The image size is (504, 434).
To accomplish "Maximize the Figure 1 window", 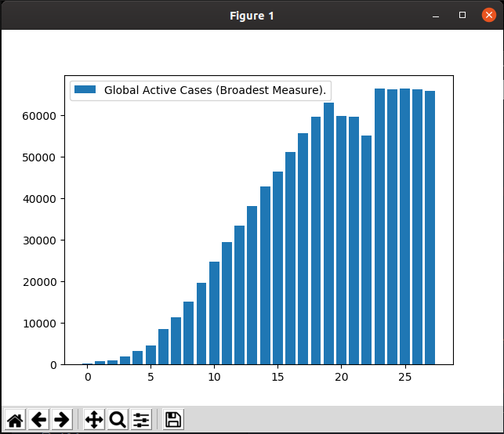I will tap(462, 15).
